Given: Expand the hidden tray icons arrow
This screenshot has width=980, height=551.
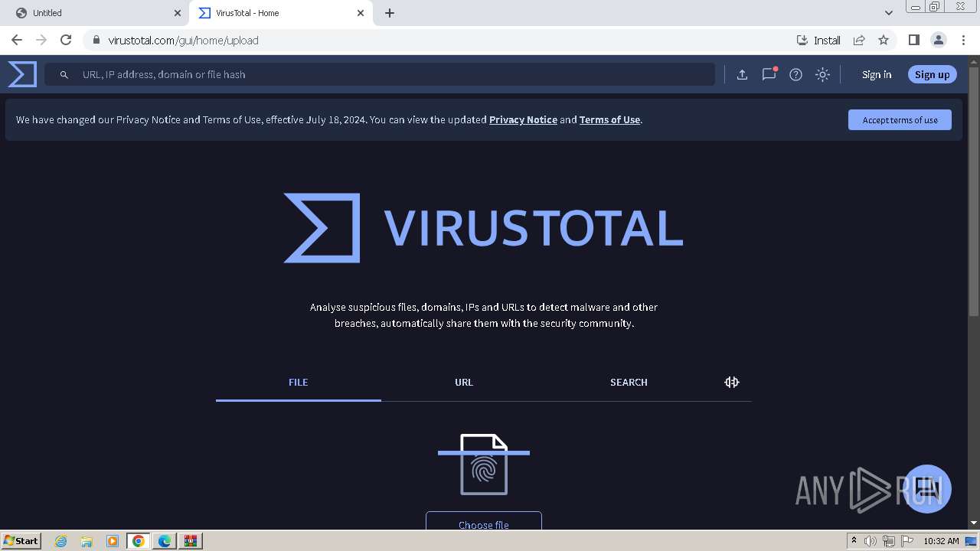Looking at the screenshot, I should click(854, 540).
